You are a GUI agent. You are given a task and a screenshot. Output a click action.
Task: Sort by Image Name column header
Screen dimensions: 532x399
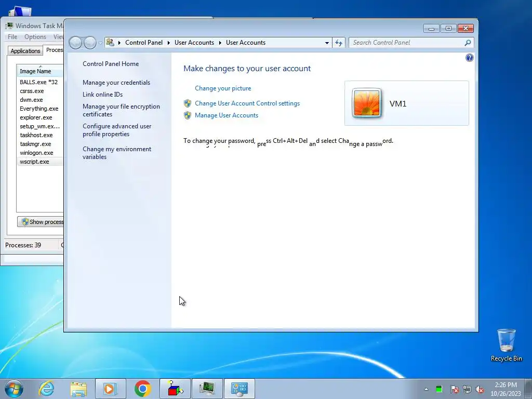40,71
